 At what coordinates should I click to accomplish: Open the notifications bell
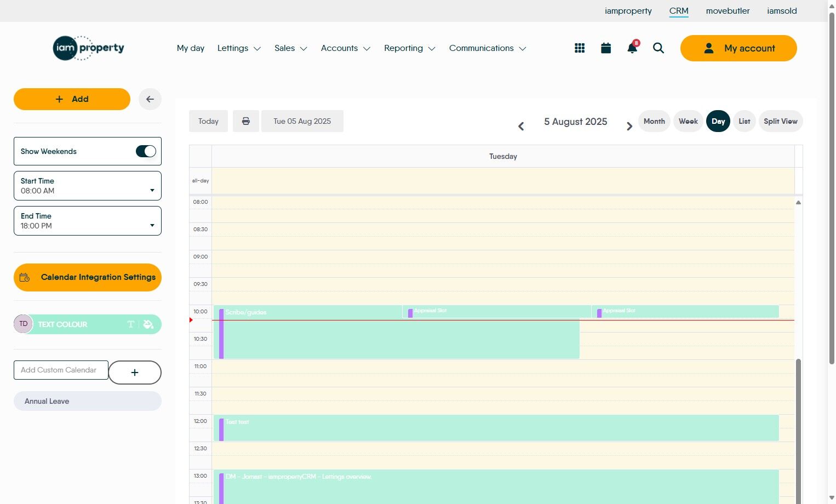tap(632, 48)
